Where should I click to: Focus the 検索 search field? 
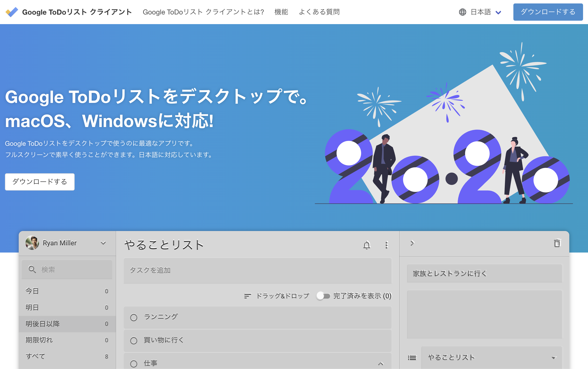pos(67,269)
